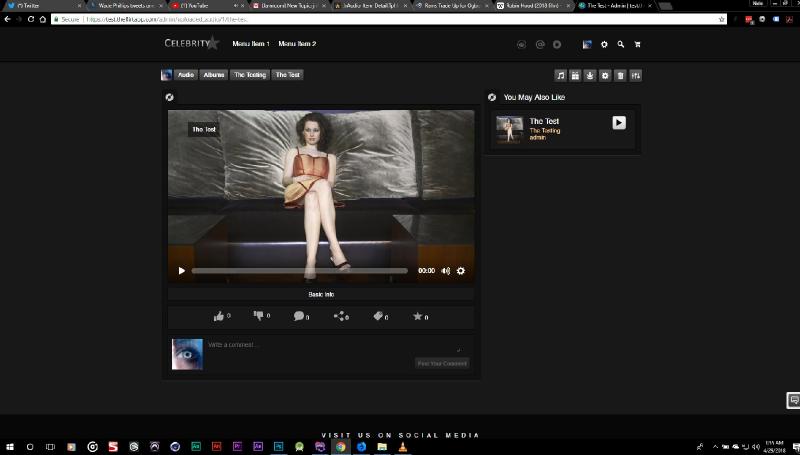Mute the player volume
The image size is (800, 455).
[x=446, y=271]
